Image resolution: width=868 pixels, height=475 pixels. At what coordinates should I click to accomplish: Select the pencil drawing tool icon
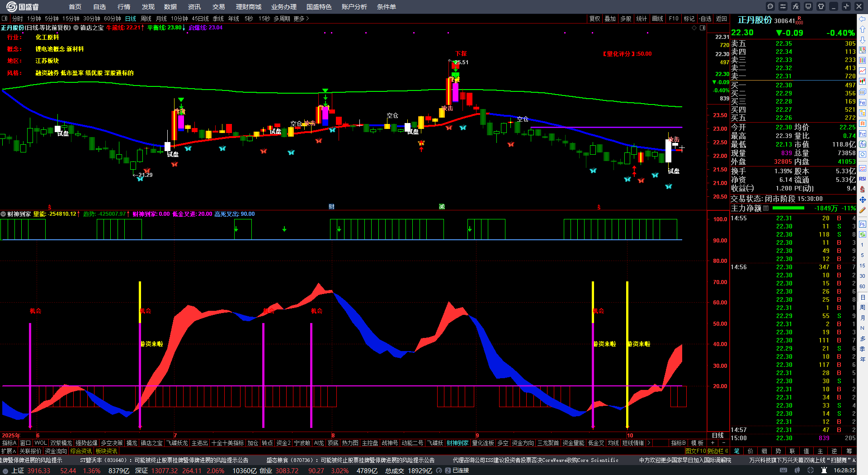863,210
